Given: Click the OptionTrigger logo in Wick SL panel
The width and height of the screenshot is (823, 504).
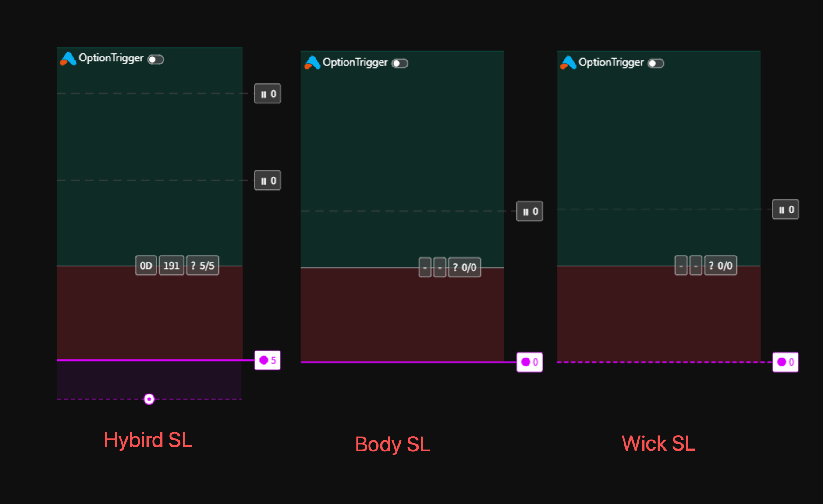Looking at the screenshot, I should pyautogui.click(x=568, y=63).
